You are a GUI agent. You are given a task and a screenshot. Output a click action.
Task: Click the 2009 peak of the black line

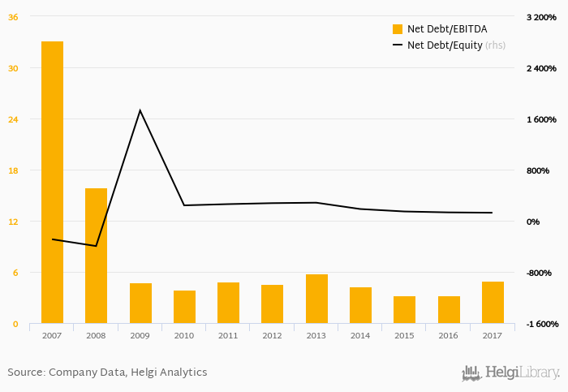point(140,110)
